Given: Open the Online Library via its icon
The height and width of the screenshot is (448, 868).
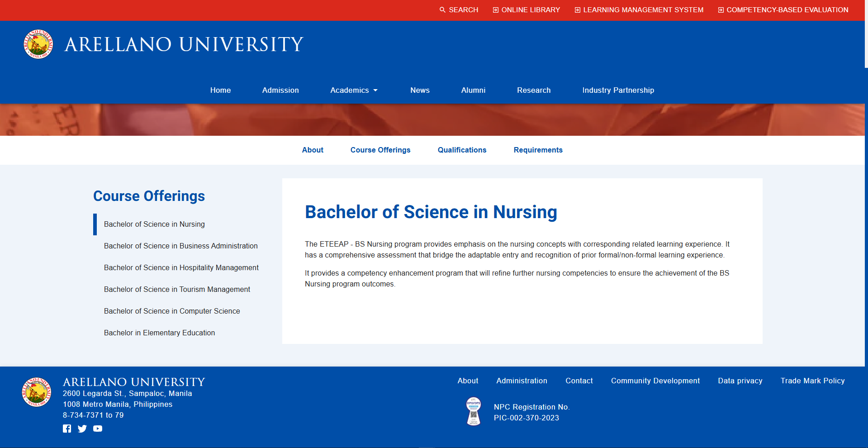Looking at the screenshot, I should [x=494, y=10].
